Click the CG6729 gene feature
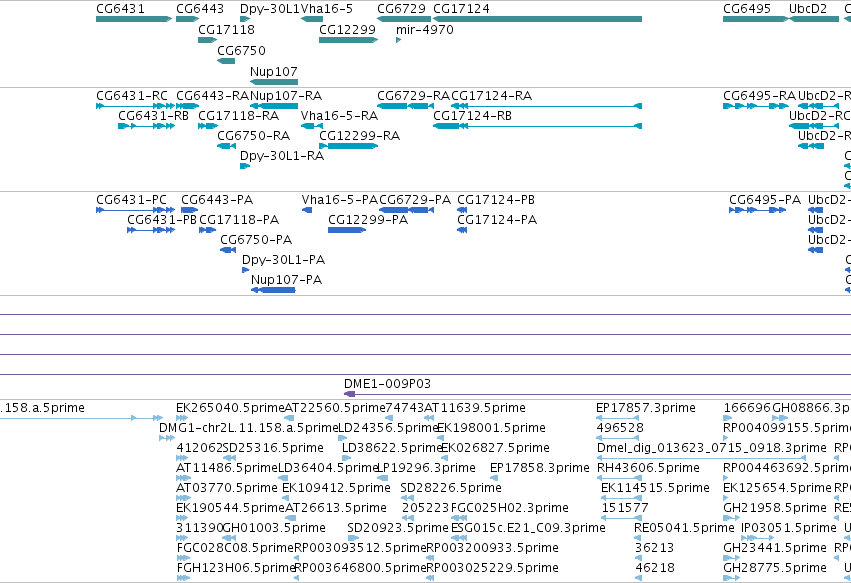The height and width of the screenshot is (583, 851). [404, 19]
